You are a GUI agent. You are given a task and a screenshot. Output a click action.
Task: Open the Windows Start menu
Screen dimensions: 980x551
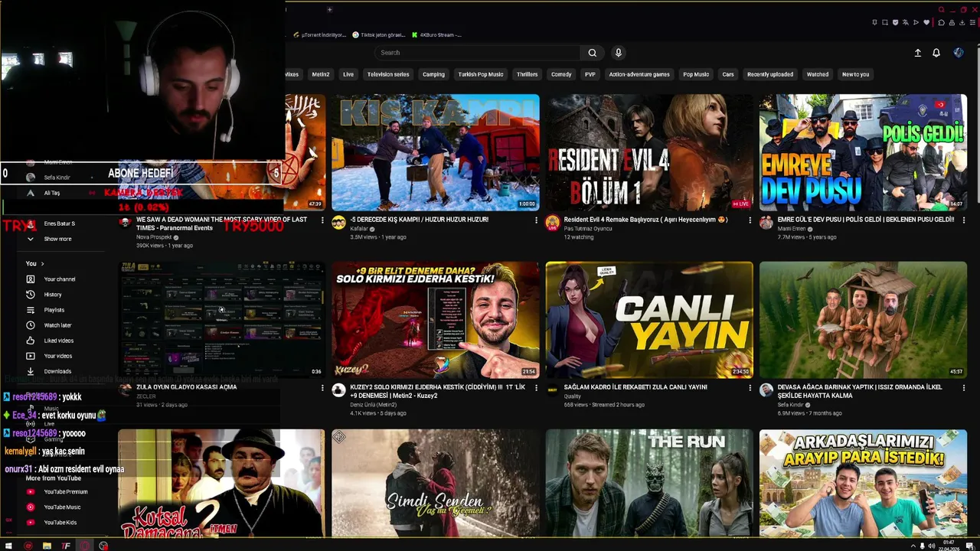click(x=9, y=546)
